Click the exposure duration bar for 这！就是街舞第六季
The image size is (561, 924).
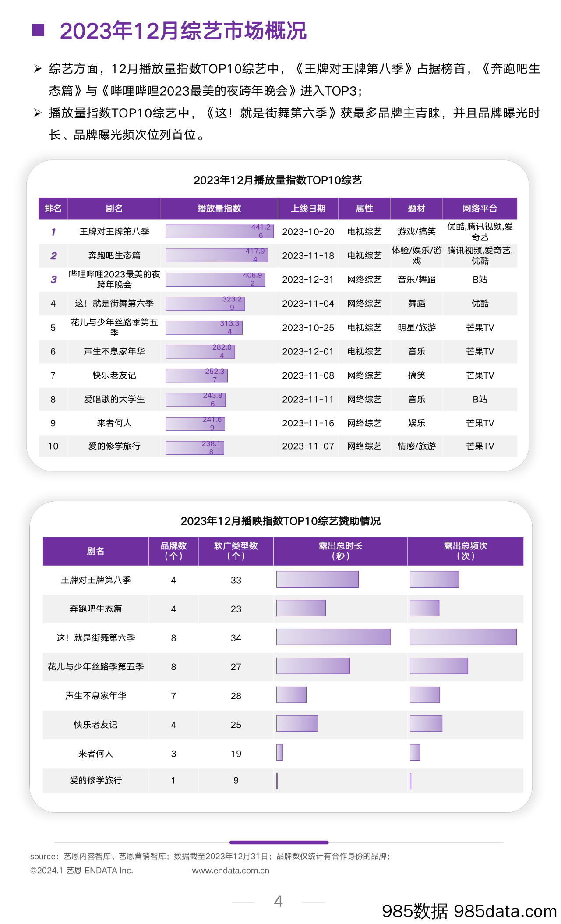click(x=333, y=637)
